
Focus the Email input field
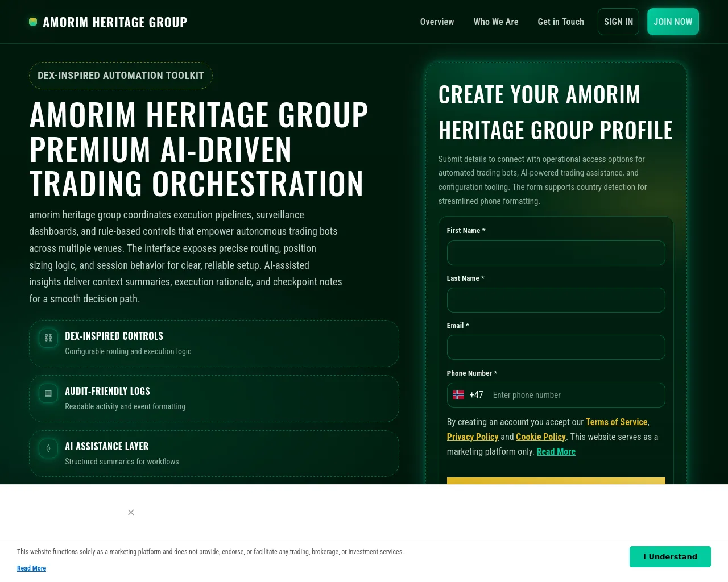pyautogui.click(x=556, y=347)
